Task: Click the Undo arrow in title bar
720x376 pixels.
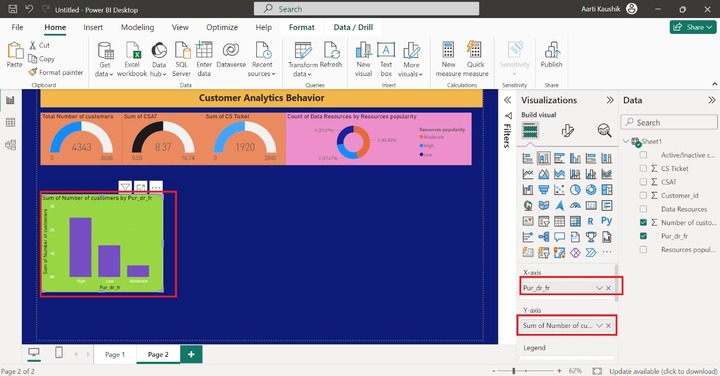Action: point(29,9)
